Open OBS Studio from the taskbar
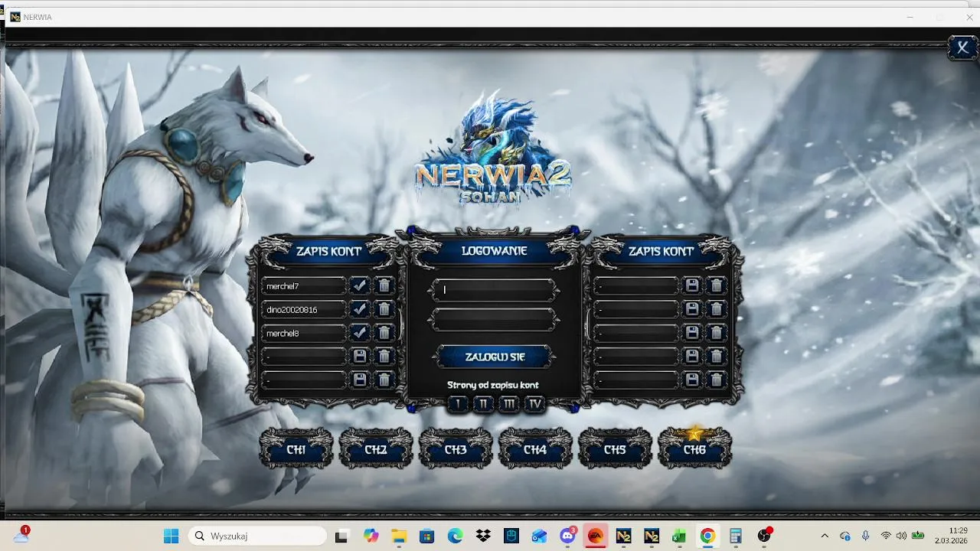 [x=764, y=536]
